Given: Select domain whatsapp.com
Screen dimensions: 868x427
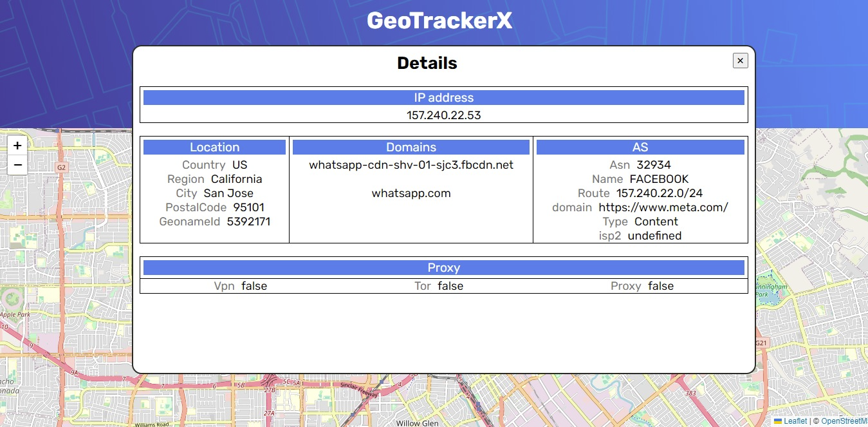Looking at the screenshot, I should (x=411, y=193).
